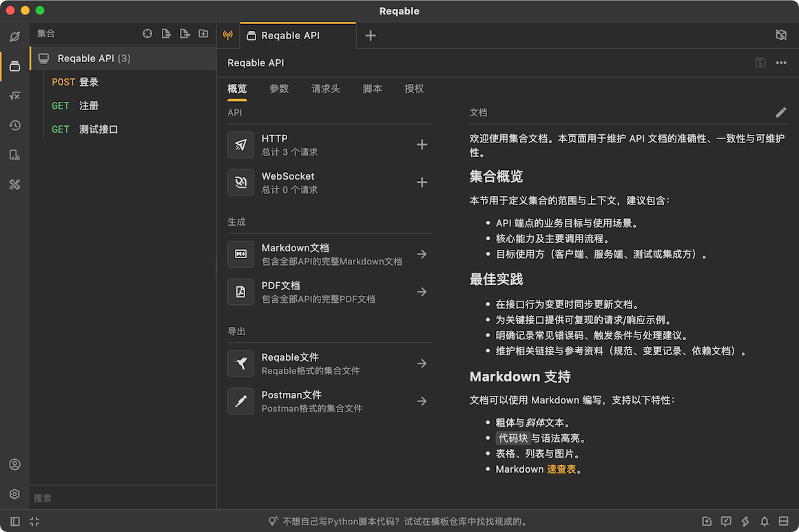Click the lightning bolt icon in the status bar
Image resolution: width=799 pixels, height=532 pixels.
745,521
